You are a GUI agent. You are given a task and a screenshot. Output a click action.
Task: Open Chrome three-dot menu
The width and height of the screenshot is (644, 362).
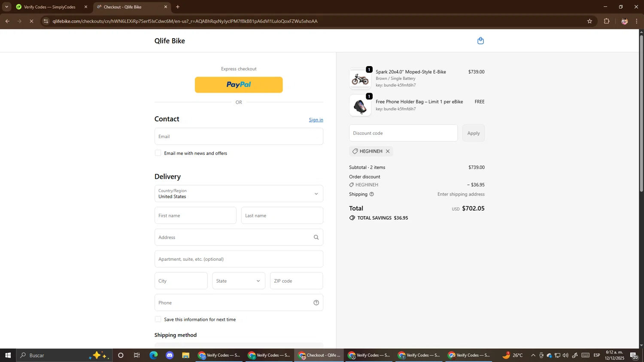pyautogui.click(x=637, y=21)
